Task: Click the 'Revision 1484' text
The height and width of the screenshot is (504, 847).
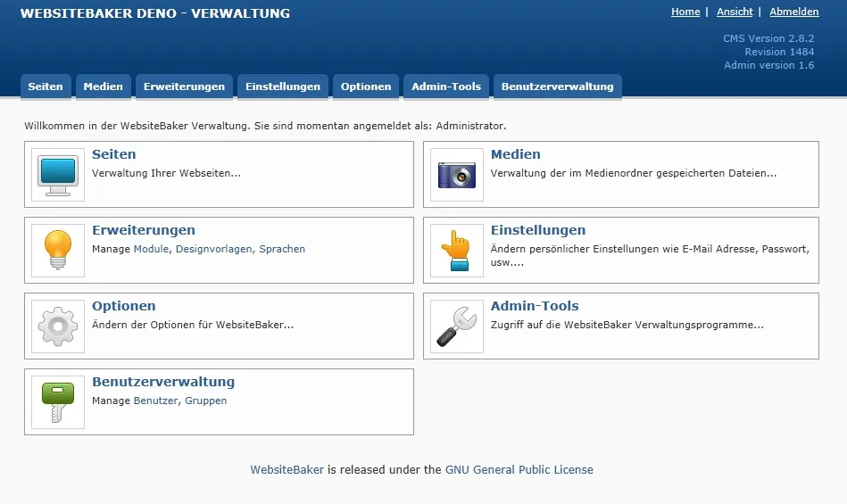Action: [x=779, y=52]
